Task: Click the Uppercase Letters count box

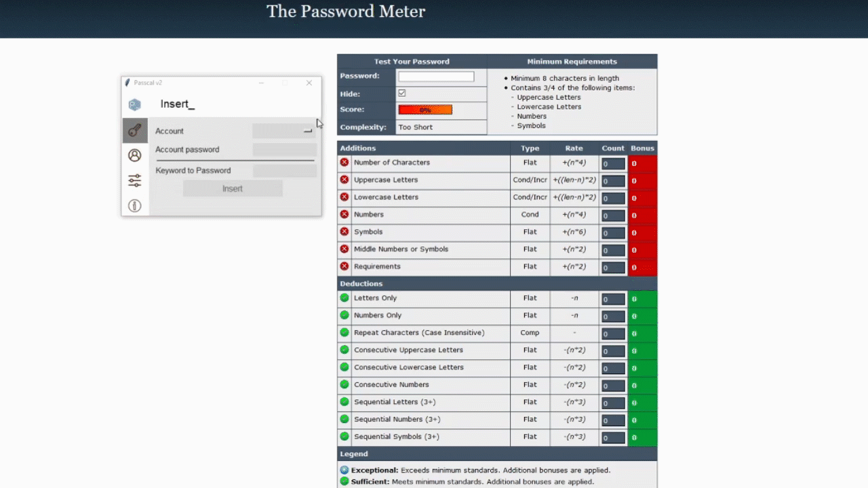Action: [613, 181]
